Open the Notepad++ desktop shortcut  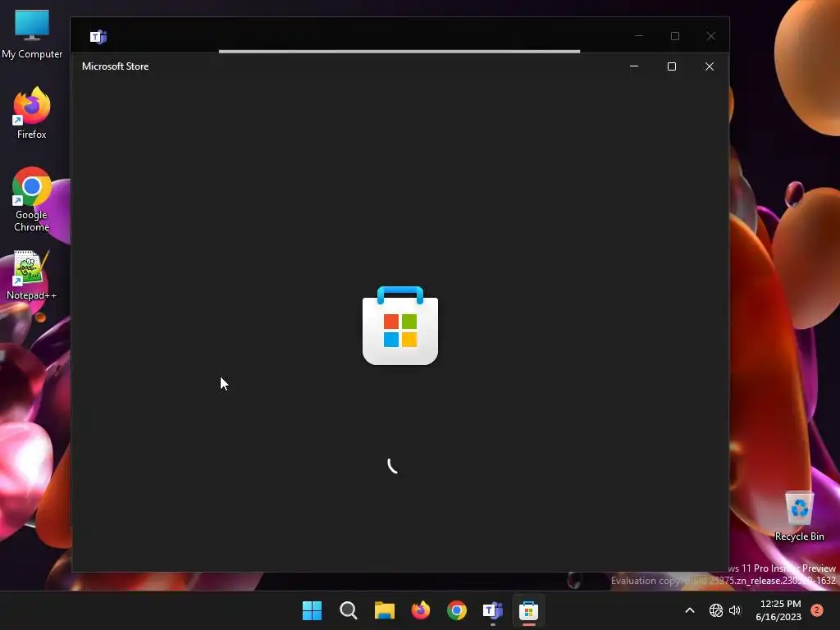32,276
